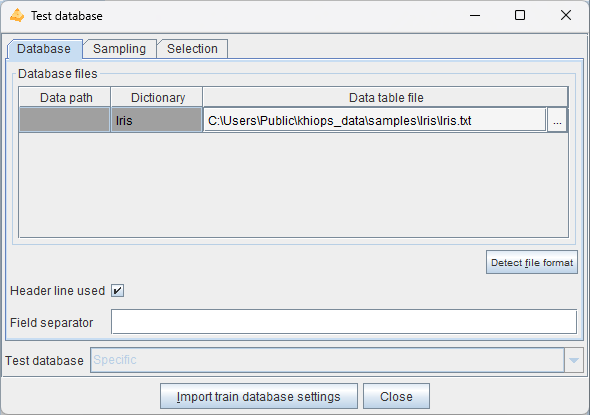Maximize the Test database window

(520, 15)
